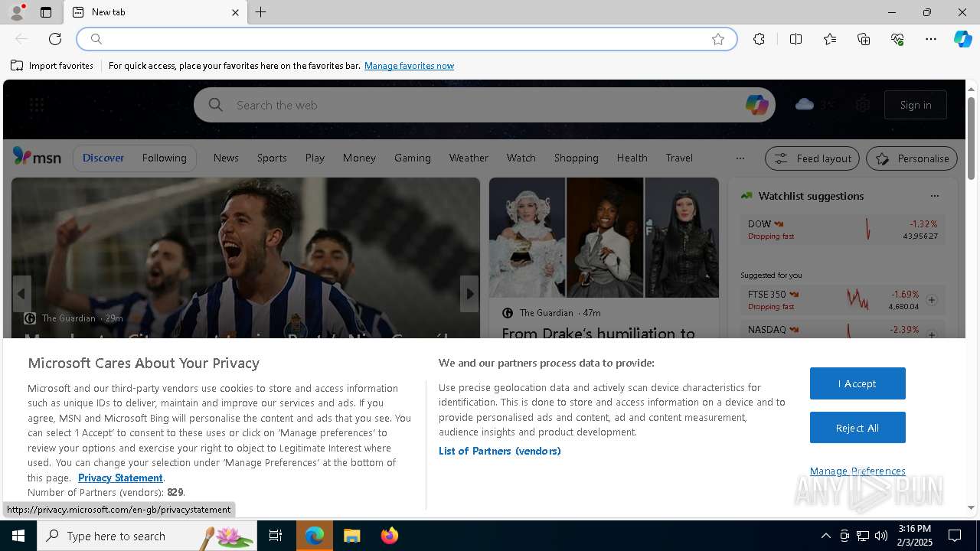Open a new tab with plus button

pos(261,12)
